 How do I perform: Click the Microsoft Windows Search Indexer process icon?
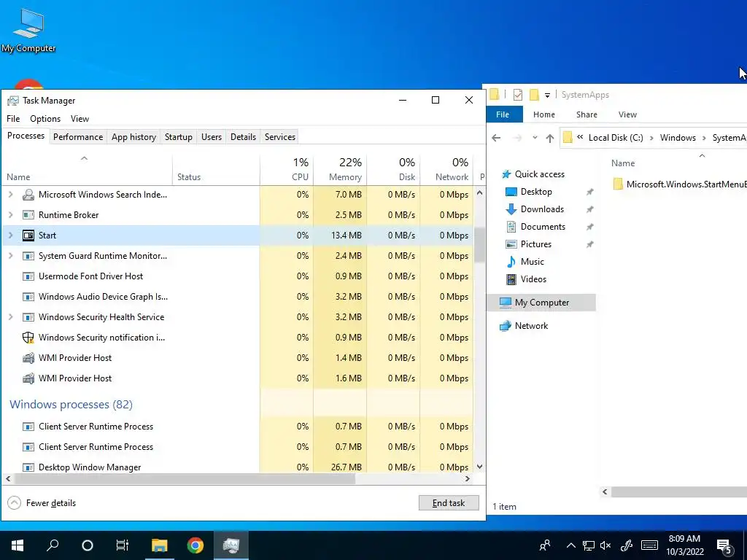click(28, 195)
